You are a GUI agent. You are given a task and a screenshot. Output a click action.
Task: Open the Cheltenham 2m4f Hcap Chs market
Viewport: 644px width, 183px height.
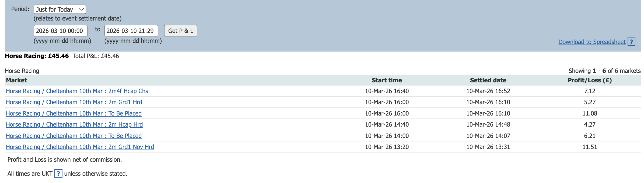coord(77,91)
